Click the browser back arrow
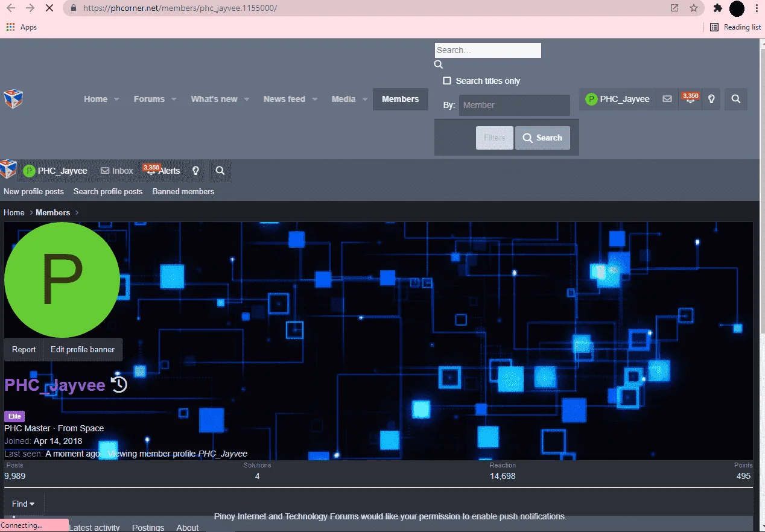Image resolution: width=765 pixels, height=532 pixels. click(11, 8)
